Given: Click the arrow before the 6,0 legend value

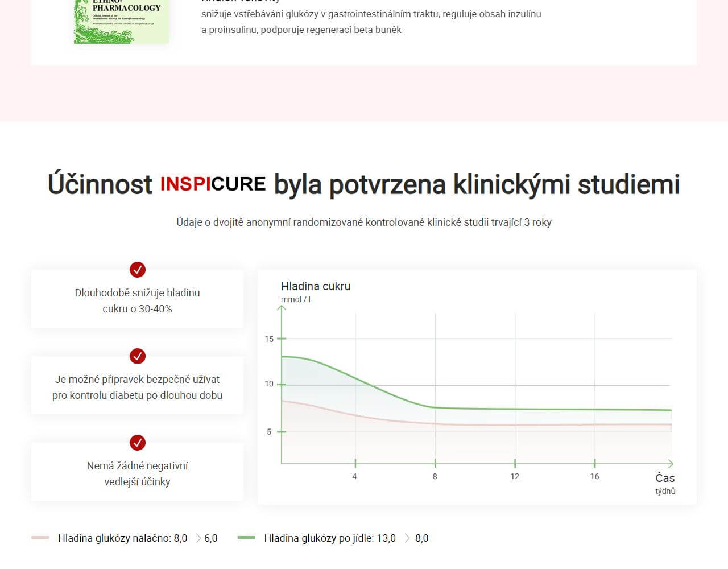Looking at the screenshot, I should [x=198, y=538].
